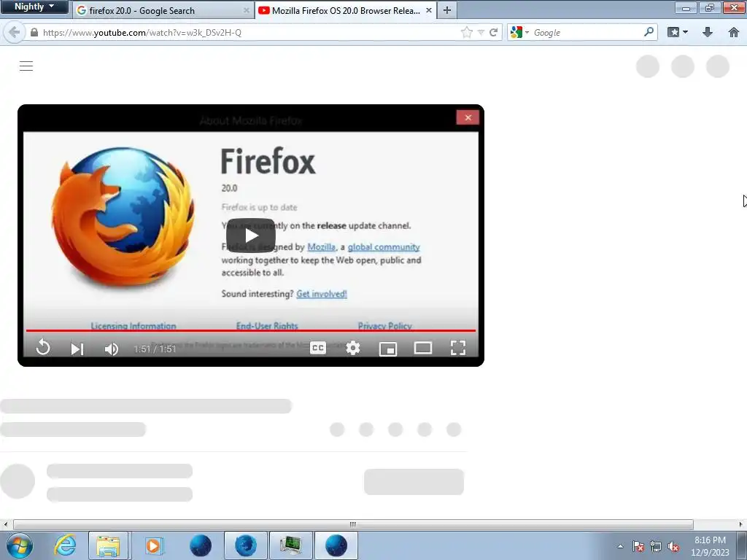Click the YouTube URL address field

248,32
